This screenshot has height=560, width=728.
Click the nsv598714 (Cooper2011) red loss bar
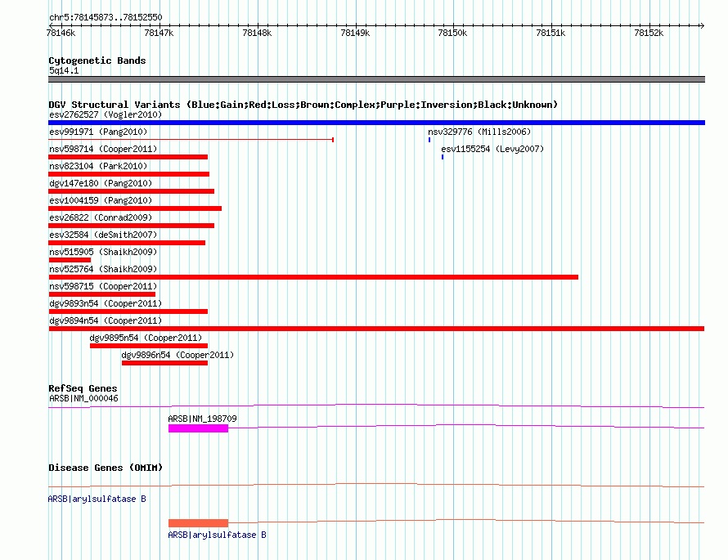(128, 157)
